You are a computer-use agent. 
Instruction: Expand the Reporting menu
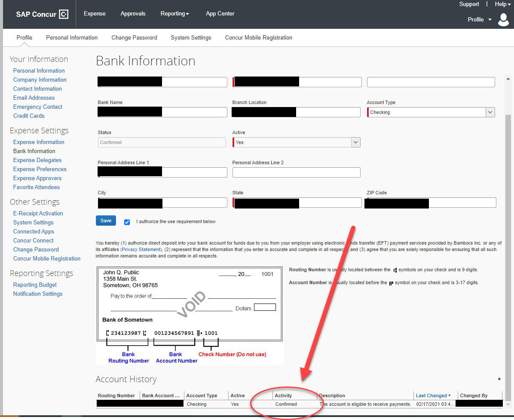click(174, 13)
